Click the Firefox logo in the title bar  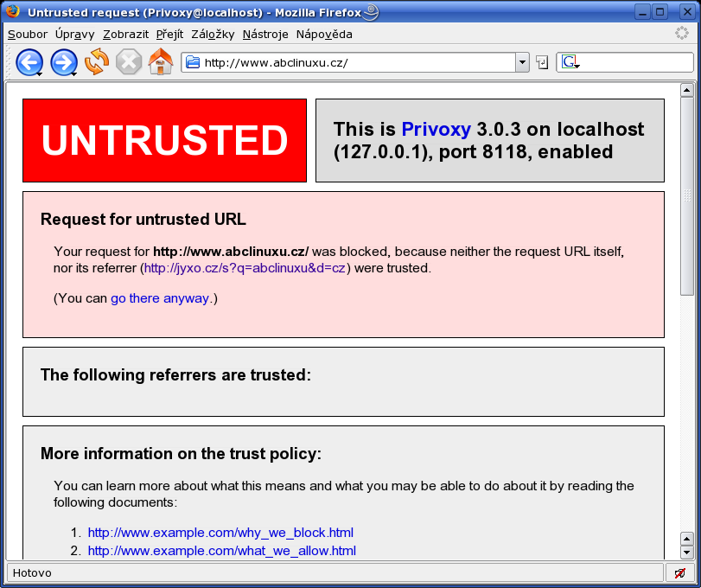12,11
